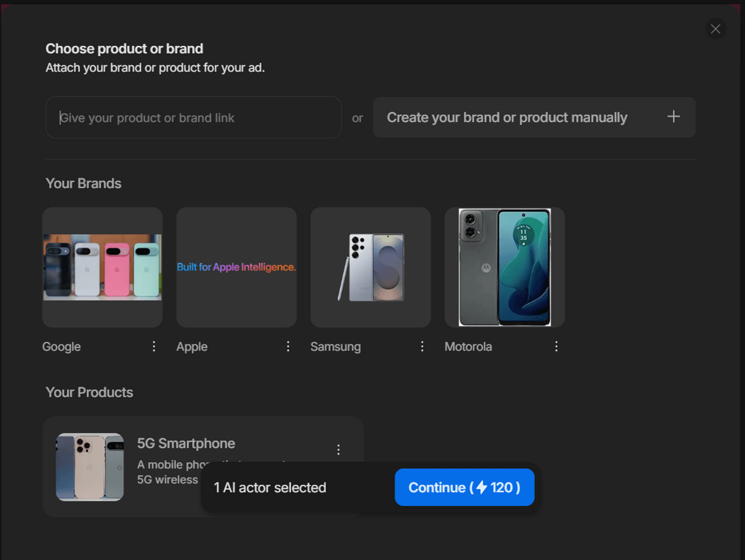The width and height of the screenshot is (745, 560).
Task: Open the Apple brand options kebab menu
Action: pyautogui.click(x=288, y=346)
